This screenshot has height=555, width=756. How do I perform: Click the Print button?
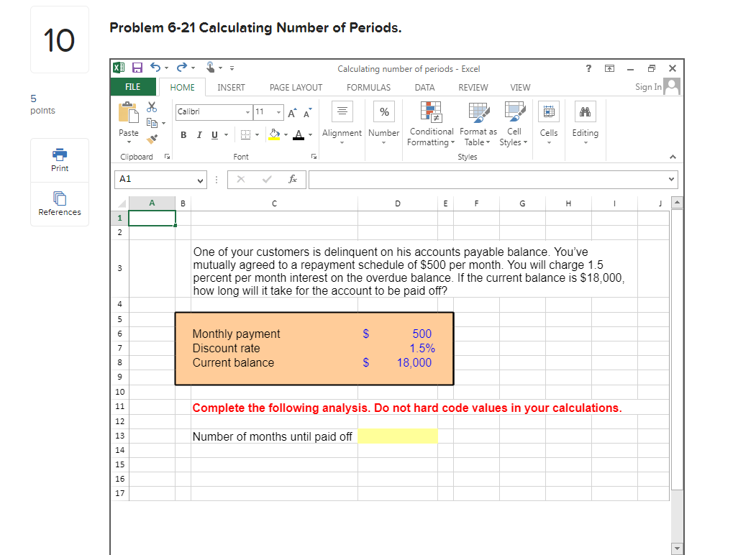click(60, 160)
